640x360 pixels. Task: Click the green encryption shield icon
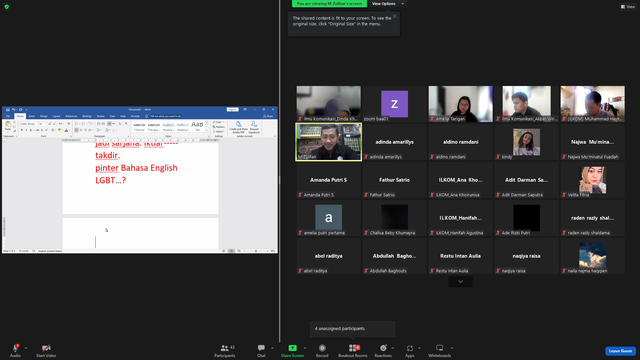7,7
